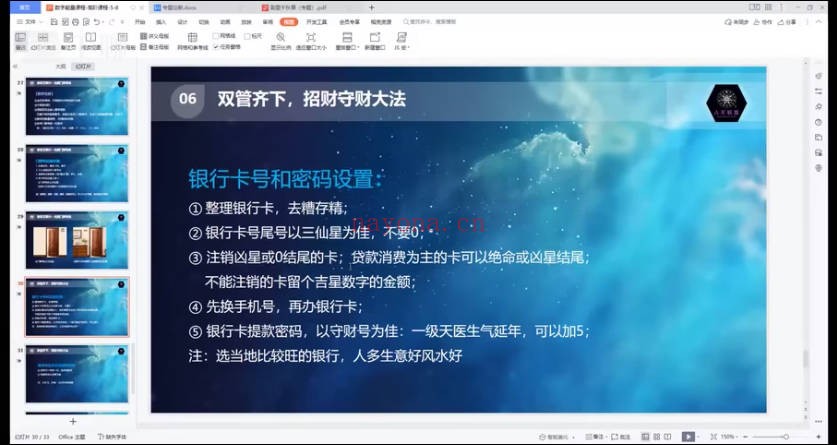Click the search command input box
Image resolution: width=837 pixels, height=445 pixels.
(x=432, y=22)
